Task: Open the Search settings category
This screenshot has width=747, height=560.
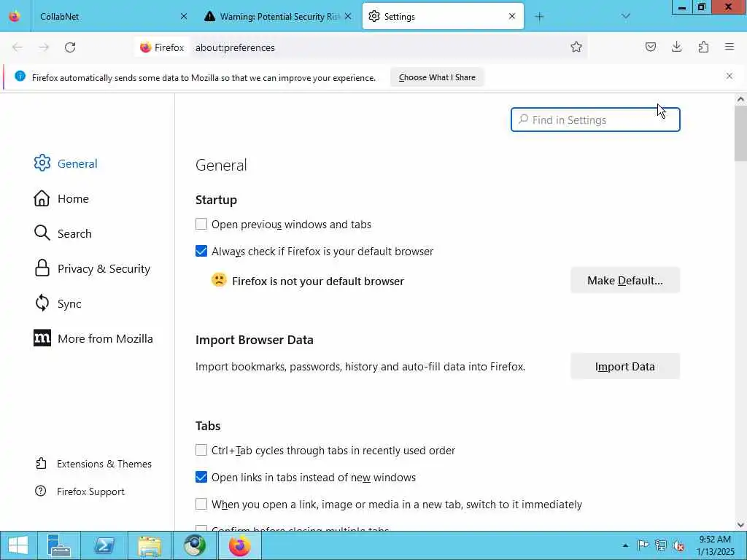Action: [x=63, y=233]
